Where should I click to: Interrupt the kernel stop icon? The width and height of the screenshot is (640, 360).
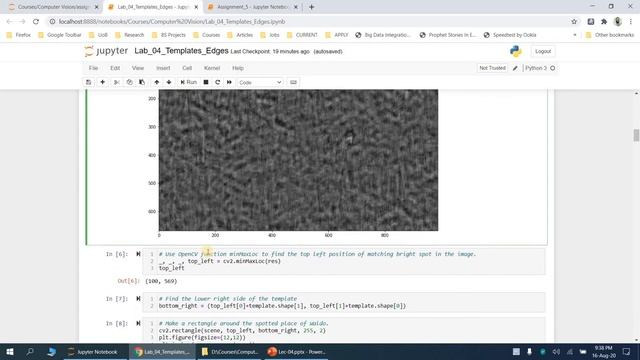click(206, 82)
